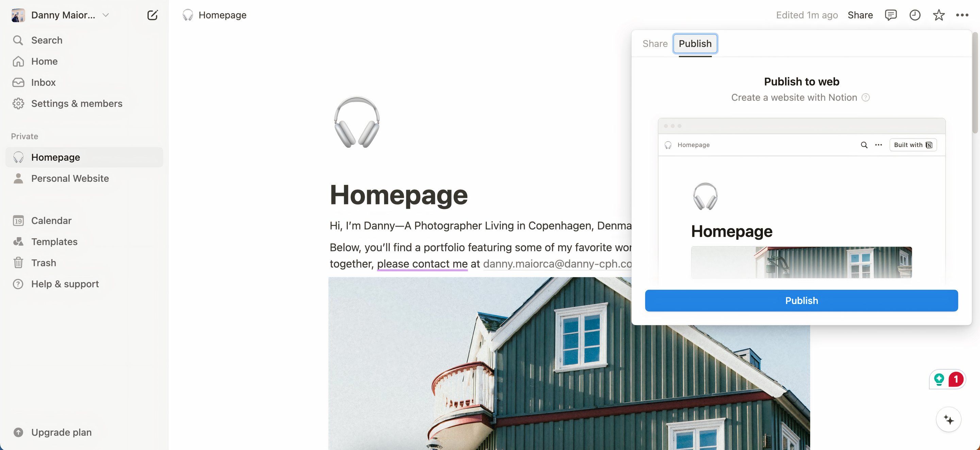Viewport: 980px width, 450px height.
Task: Click the Inbox icon in sidebar
Action: 17,82
